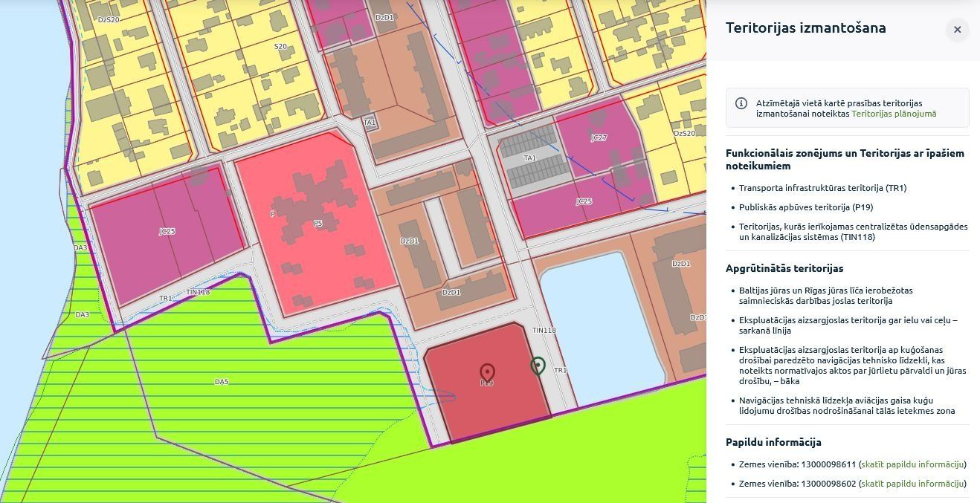
Task: Click the 'sarkanā līnija' protection zone item
Action: point(848,325)
